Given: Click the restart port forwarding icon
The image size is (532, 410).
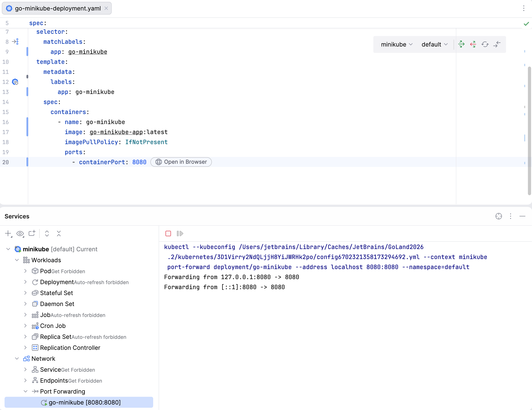Looking at the screenshot, I should click(180, 234).
